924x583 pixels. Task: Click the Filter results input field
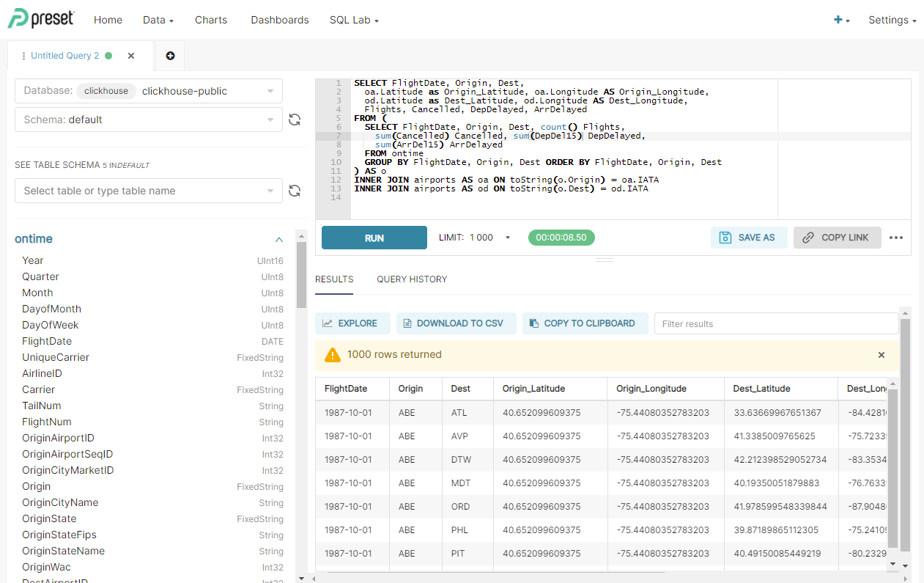point(776,323)
